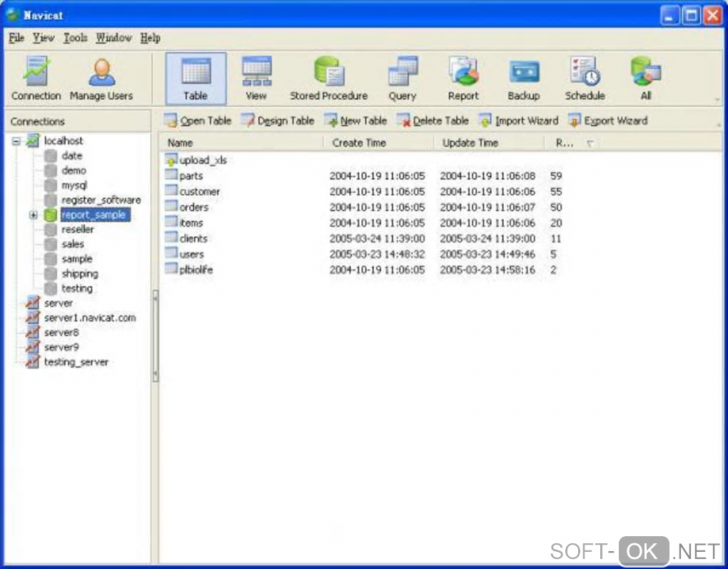The height and width of the screenshot is (569, 728).
Task: Select the testing_server connection
Action: tap(76, 362)
